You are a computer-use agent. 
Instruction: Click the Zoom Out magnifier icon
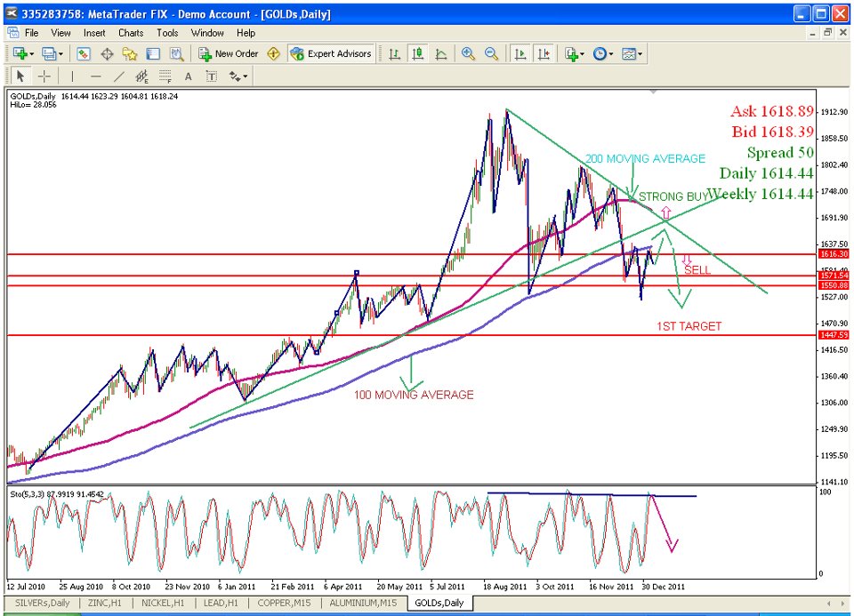point(491,54)
